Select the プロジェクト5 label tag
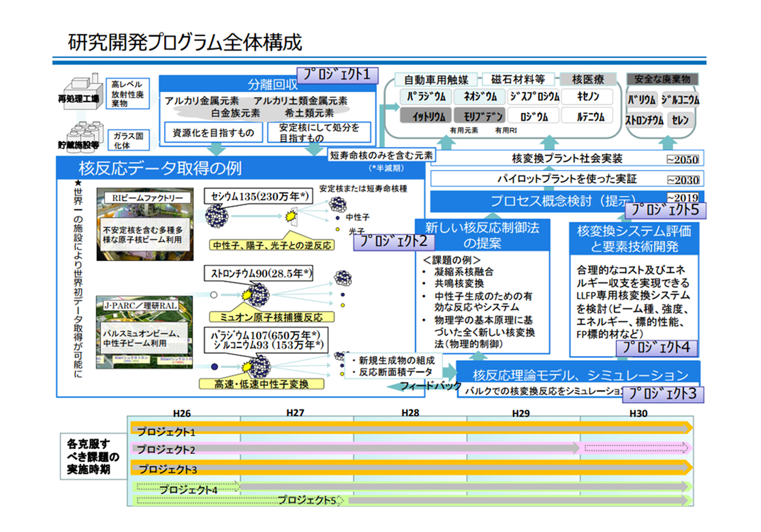The height and width of the screenshot is (532, 761). [666, 210]
